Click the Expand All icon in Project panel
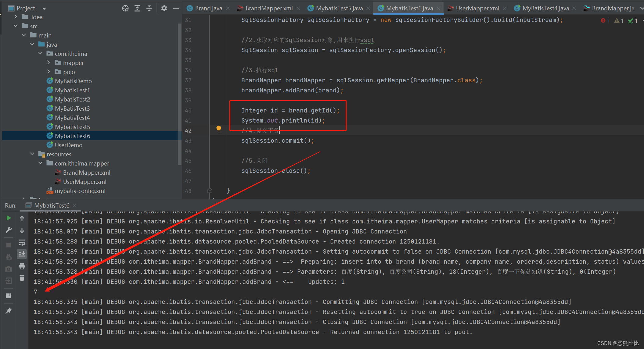 point(137,8)
